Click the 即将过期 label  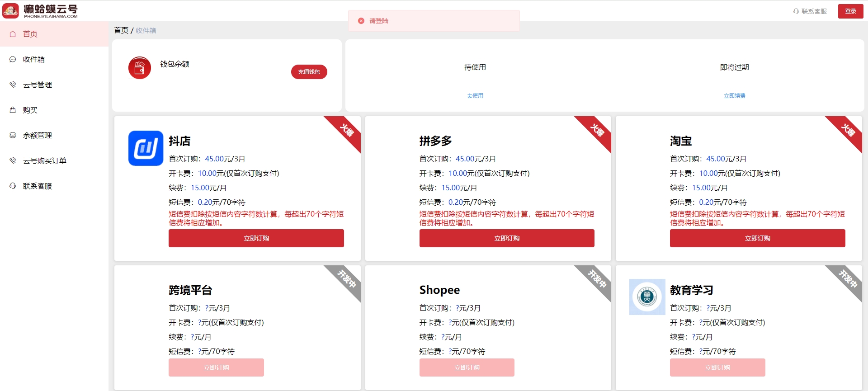(x=735, y=67)
